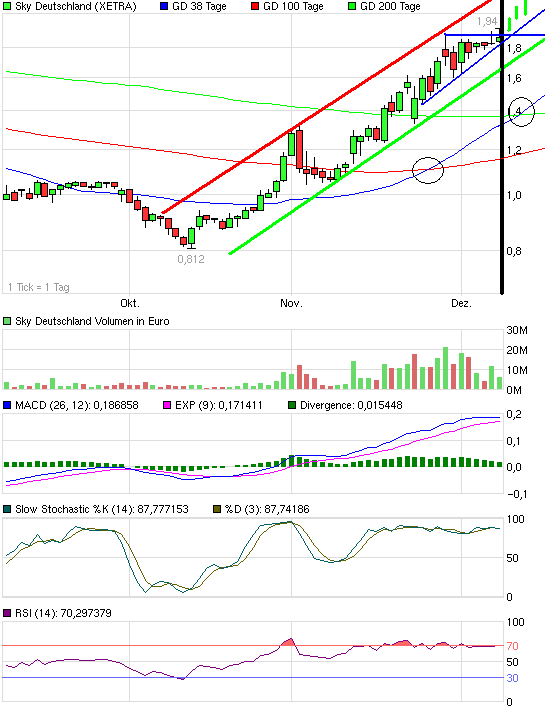Select the 'Sky Deutschland (XETRA)' legend text
The image size is (545, 710).
click(76, 6)
